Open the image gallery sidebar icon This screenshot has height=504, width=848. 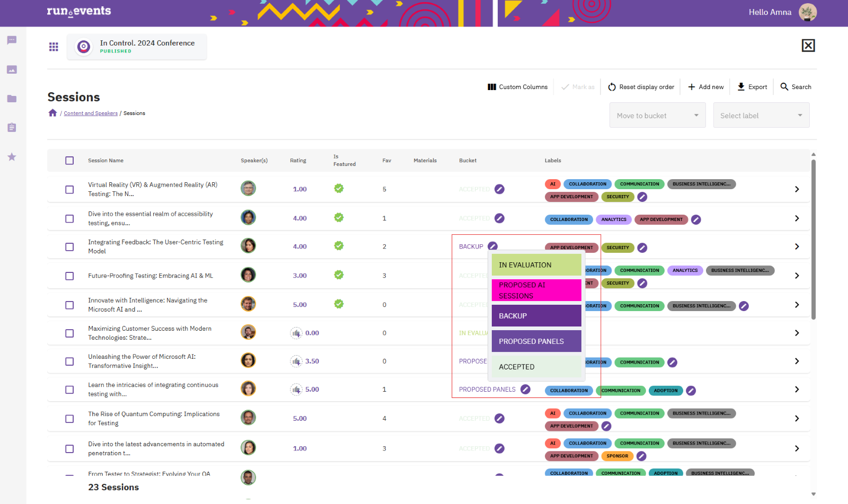pos(12,69)
